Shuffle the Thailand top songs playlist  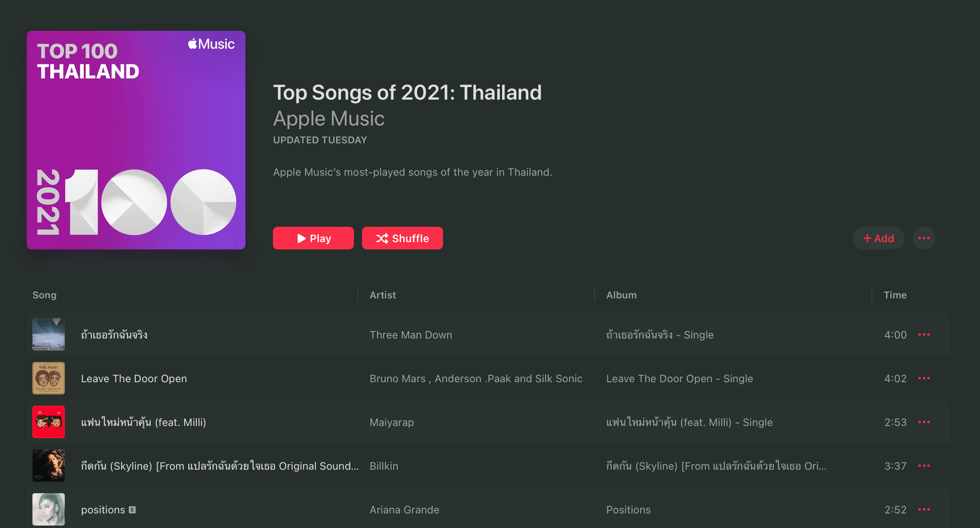pyautogui.click(x=402, y=238)
